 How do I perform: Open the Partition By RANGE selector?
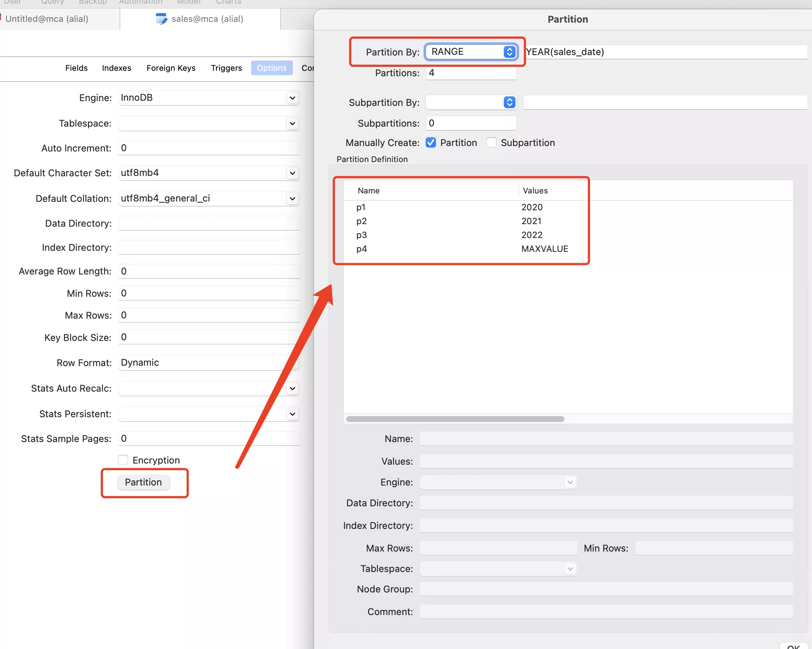click(471, 51)
